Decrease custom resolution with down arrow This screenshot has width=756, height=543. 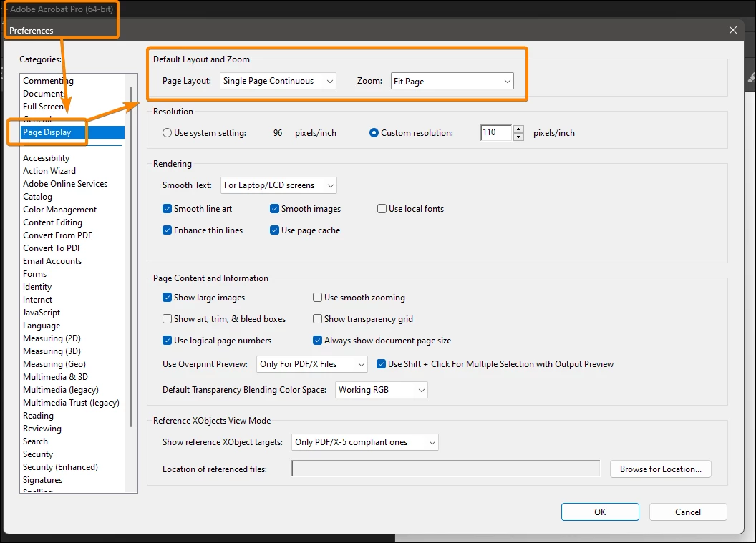[x=518, y=137]
